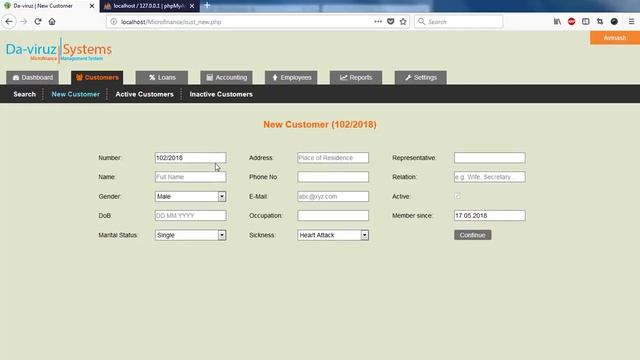The height and width of the screenshot is (360, 640).
Task: Click the orange user button top right
Action: click(x=615, y=38)
